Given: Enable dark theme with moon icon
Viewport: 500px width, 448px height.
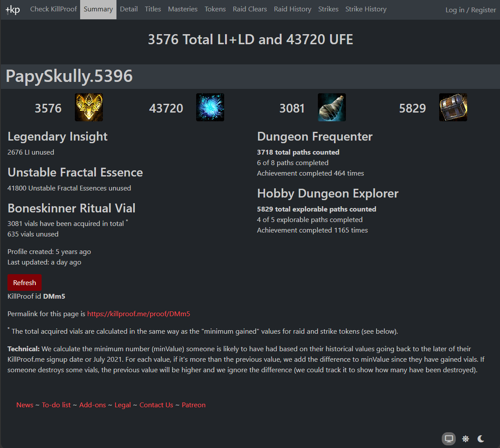Looking at the screenshot, I should (x=481, y=439).
